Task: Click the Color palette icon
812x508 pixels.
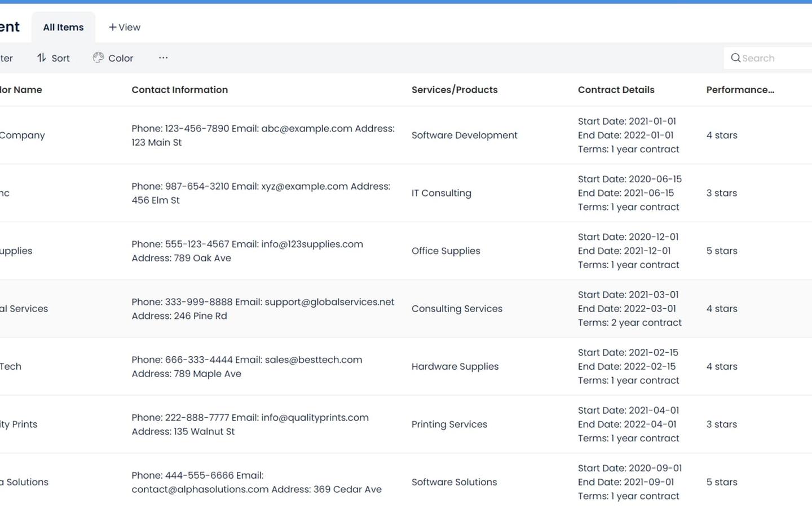Action: point(98,58)
